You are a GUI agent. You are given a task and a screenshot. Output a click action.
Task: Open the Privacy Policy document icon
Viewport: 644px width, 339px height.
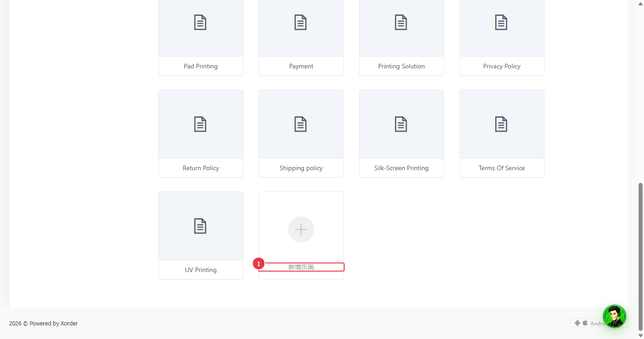(501, 23)
